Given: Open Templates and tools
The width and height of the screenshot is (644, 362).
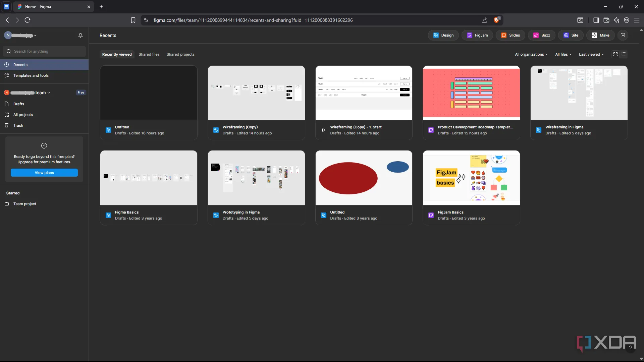Looking at the screenshot, I should [44, 75].
